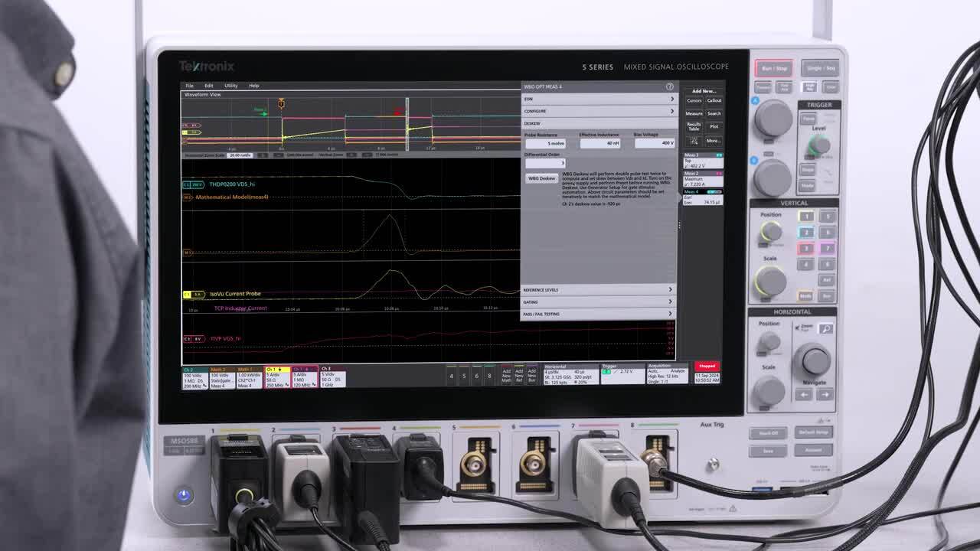The height and width of the screenshot is (551, 980).
Task: Click the Probe Resistance input field
Action: click(x=545, y=143)
